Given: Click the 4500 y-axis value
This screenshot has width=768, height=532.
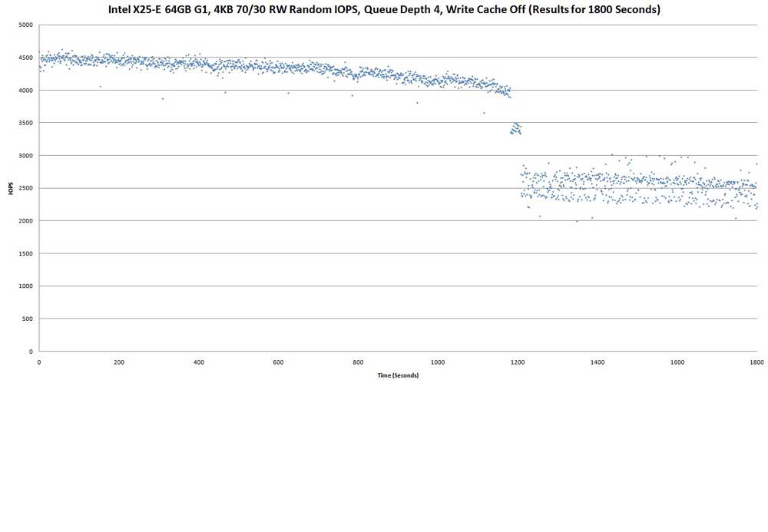Looking at the screenshot, I should (x=26, y=58).
